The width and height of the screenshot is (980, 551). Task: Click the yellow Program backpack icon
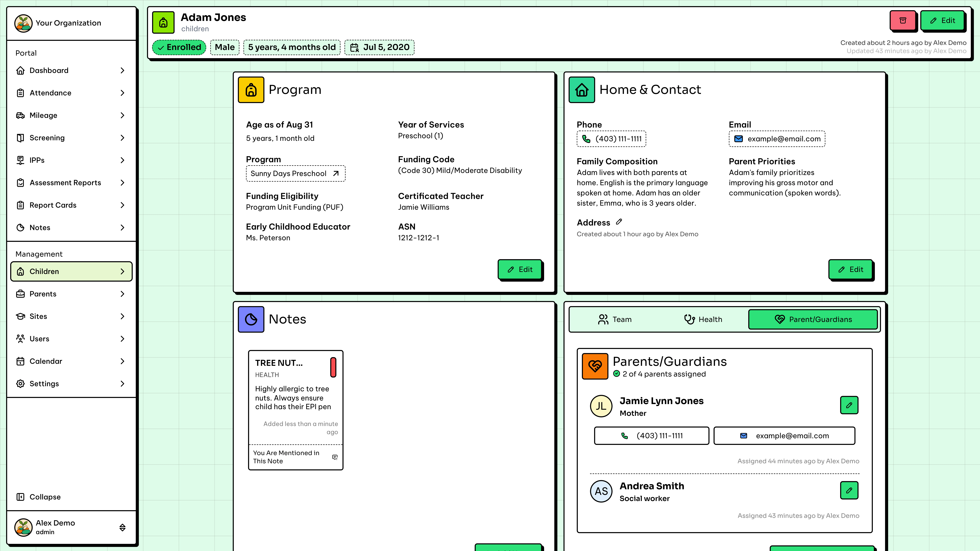pyautogui.click(x=251, y=90)
